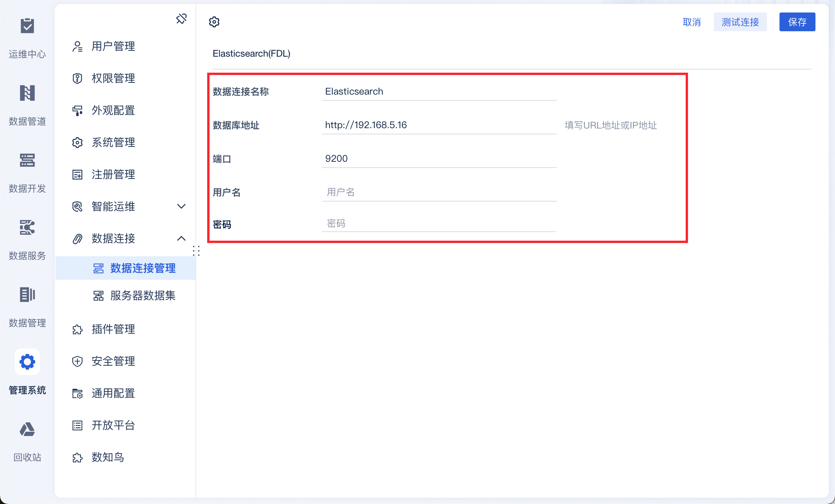The width and height of the screenshot is (835, 504).
Task: Open the 数据管道 module icon
Action: 27,93
